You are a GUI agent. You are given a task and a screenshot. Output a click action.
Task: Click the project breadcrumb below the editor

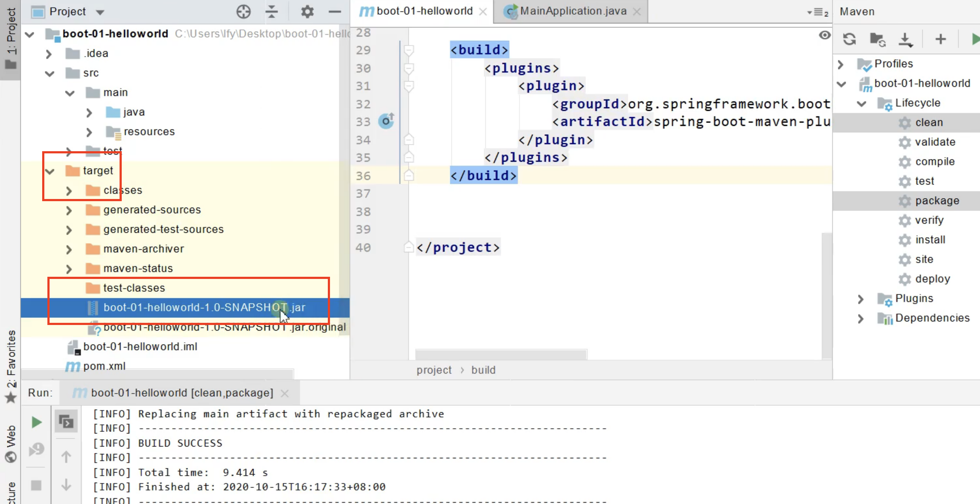click(433, 370)
